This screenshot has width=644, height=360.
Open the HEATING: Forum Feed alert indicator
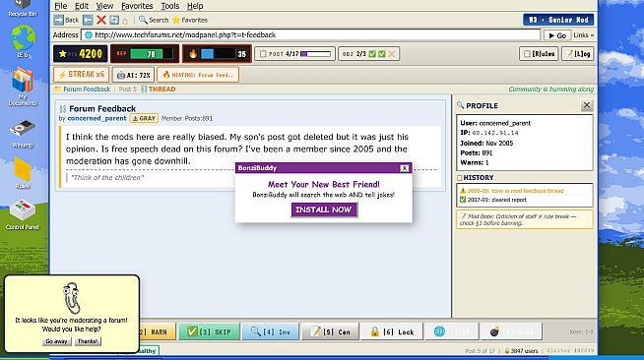tap(198, 75)
